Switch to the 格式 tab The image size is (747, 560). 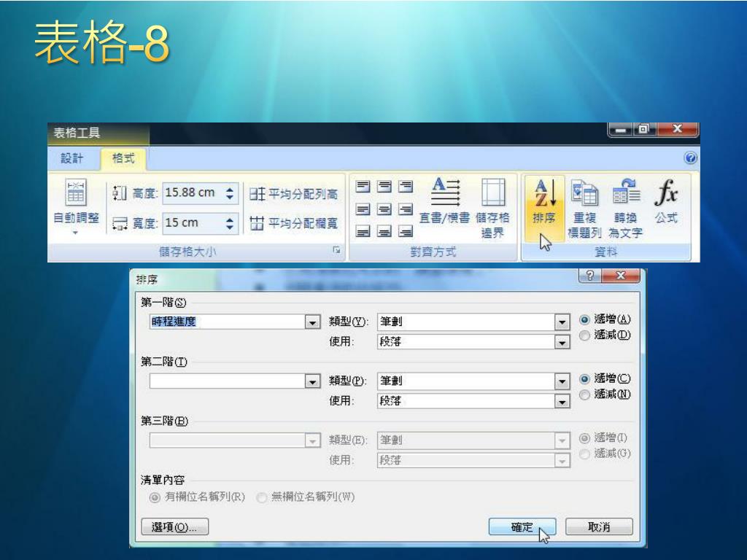pos(123,158)
